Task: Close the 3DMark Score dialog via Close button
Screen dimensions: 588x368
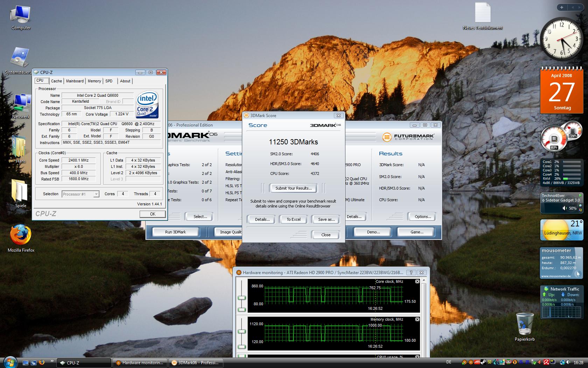Action: 326,235
